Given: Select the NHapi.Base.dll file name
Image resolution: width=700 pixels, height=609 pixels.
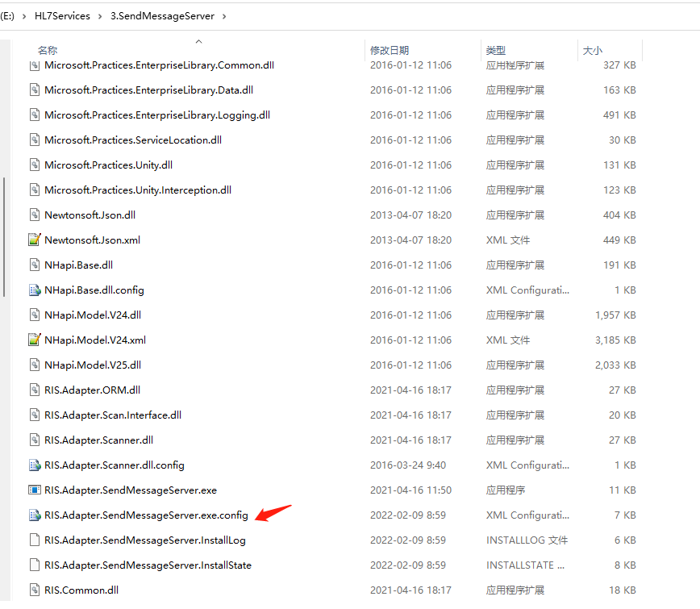Looking at the screenshot, I should [x=78, y=265].
